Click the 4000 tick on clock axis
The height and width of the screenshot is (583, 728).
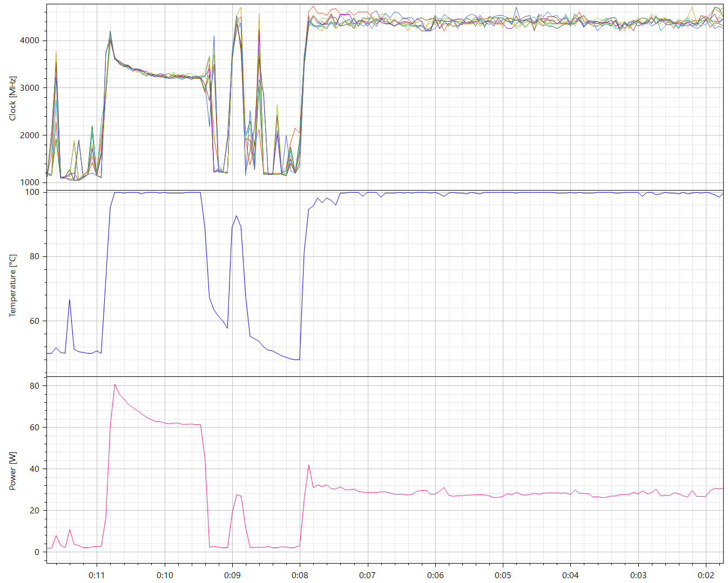[x=30, y=40]
